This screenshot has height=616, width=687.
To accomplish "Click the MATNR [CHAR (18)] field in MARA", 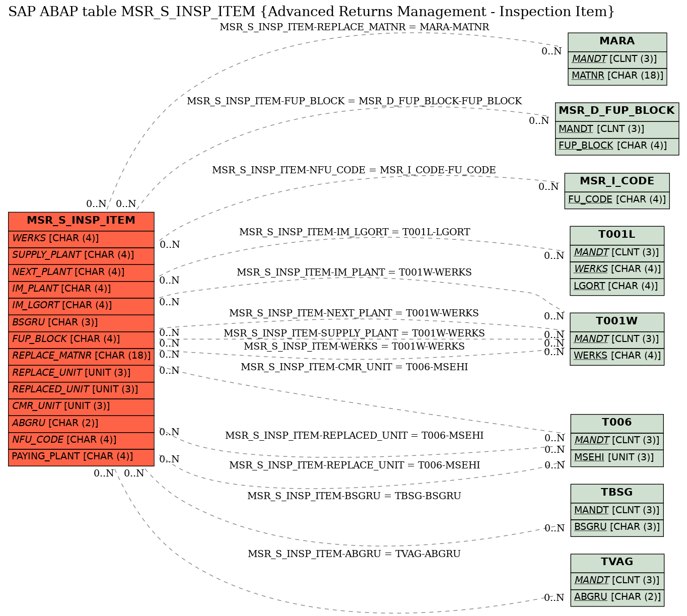I will coord(617,76).
